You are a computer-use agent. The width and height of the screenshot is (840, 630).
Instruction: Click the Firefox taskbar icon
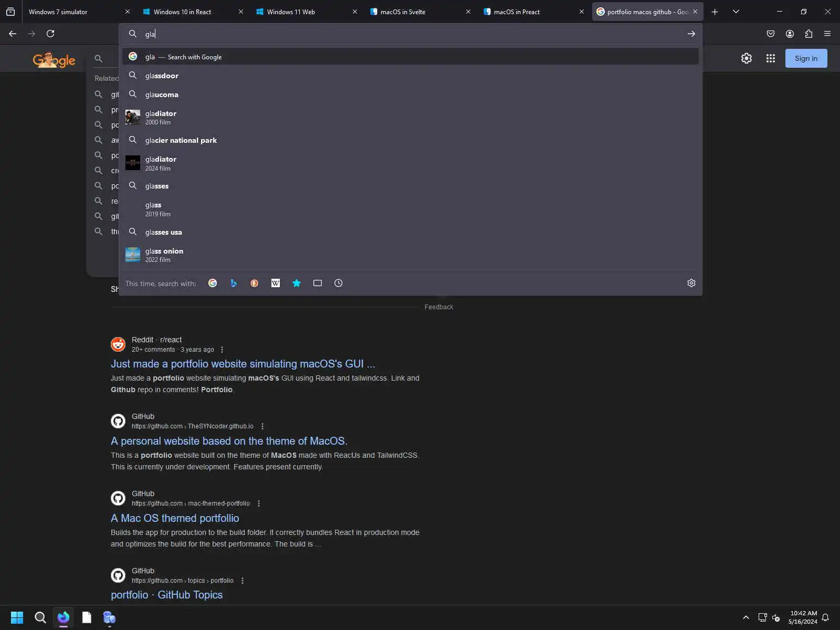[x=64, y=617]
